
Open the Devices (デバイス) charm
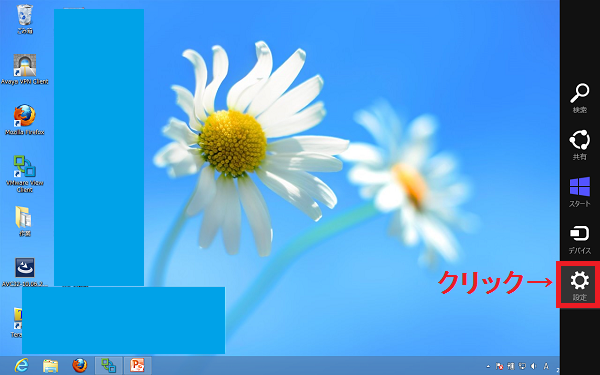pyautogui.click(x=579, y=240)
